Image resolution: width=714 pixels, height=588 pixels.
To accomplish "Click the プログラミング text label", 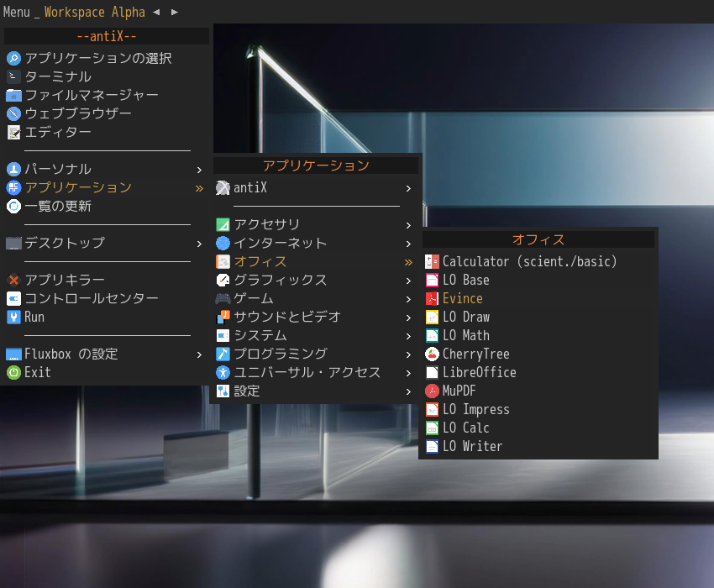I will coord(281,354).
